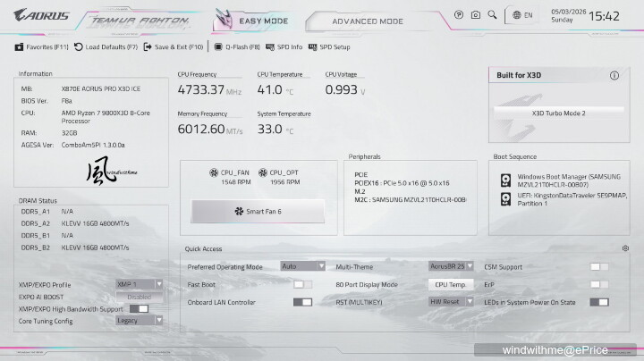Viewport: 644px width, 361px height.
Task: Click BIOS Ver. F8a entry
Action: 47,100
